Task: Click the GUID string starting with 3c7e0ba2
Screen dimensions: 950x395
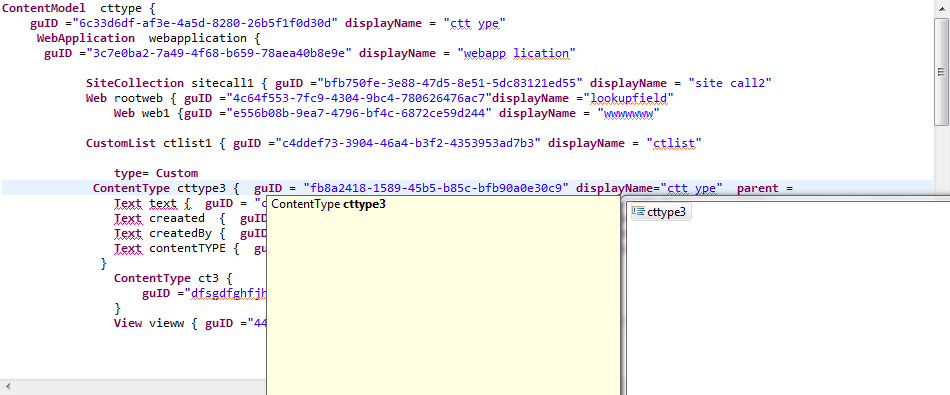Action: point(219,53)
